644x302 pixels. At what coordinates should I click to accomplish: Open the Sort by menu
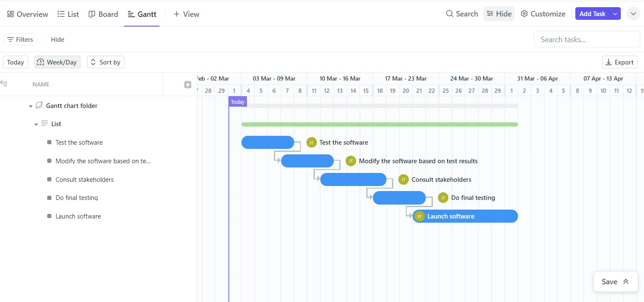point(105,62)
